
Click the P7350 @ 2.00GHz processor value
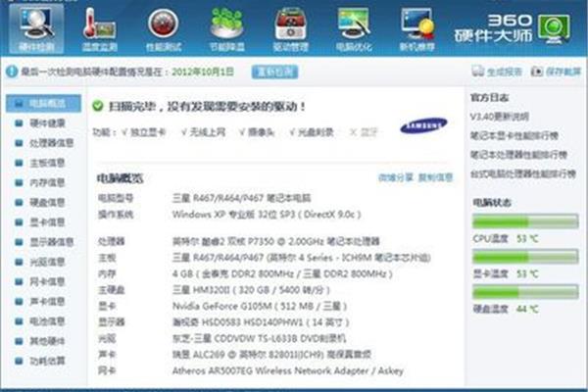coord(276,241)
